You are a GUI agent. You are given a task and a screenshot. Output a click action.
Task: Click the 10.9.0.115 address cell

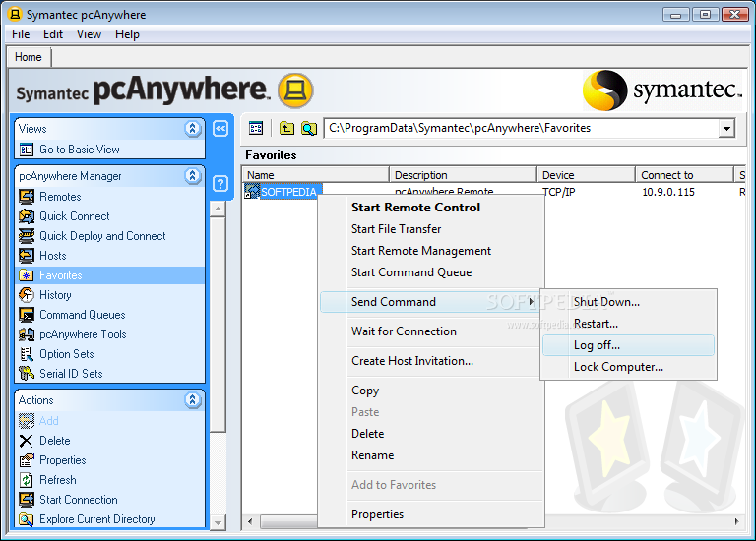pos(668,192)
